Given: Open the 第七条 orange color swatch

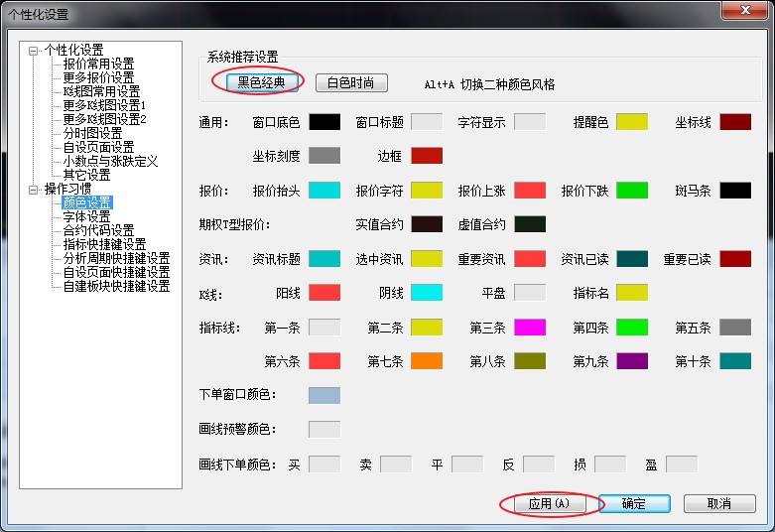Looking at the screenshot, I should 427,360.
